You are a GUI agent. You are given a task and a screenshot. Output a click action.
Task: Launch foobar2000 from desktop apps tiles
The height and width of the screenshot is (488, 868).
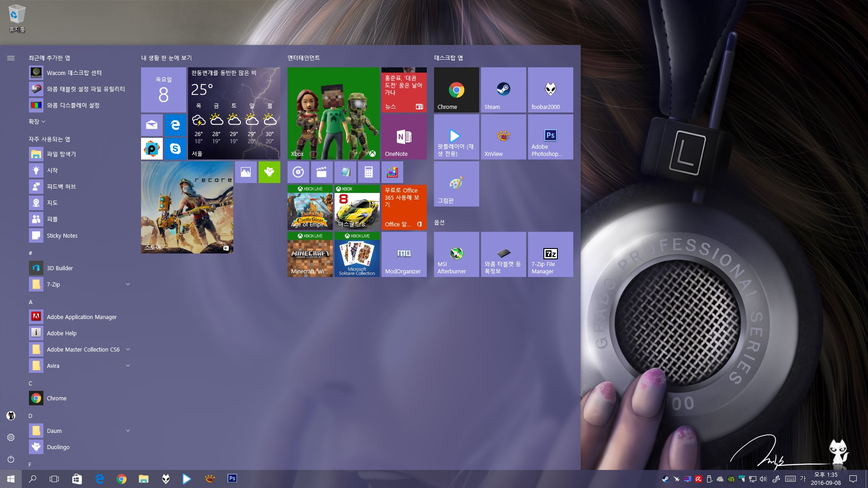tap(550, 90)
